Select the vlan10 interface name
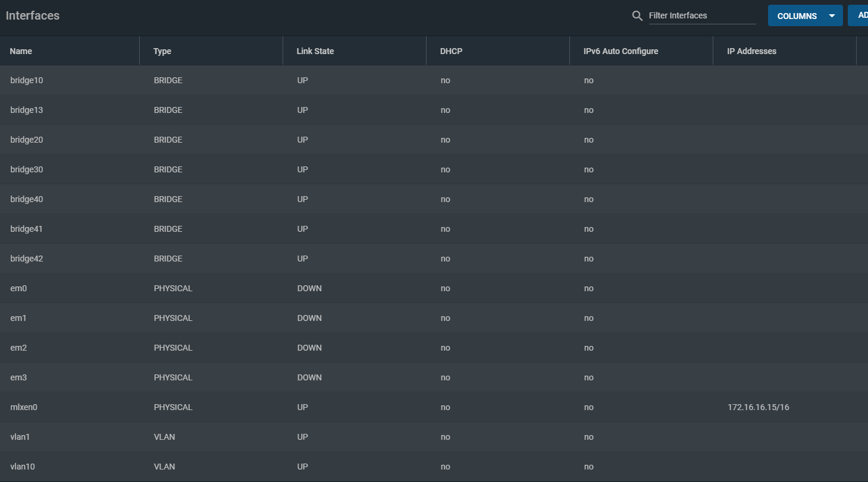 (x=23, y=467)
